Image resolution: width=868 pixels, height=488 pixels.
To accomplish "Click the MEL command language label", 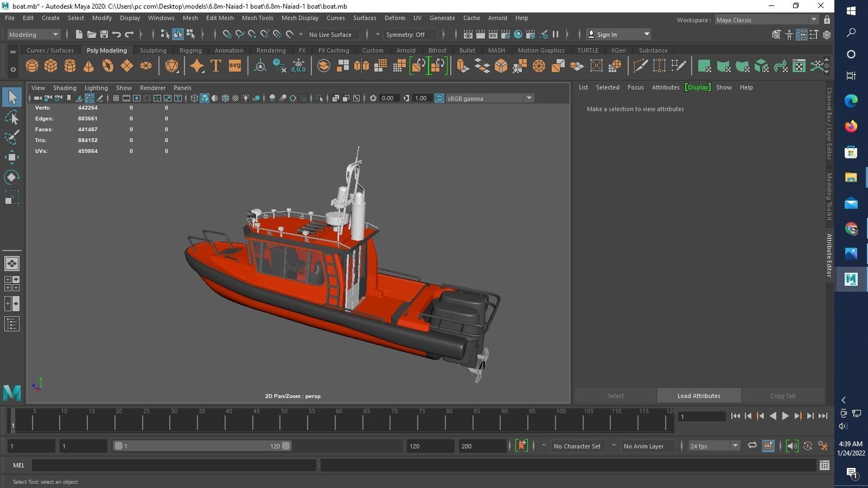I will 19,465.
